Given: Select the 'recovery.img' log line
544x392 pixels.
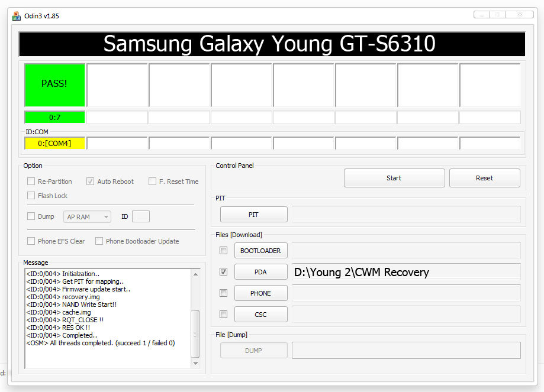Looking at the screenshot, I should coord(63,297).
